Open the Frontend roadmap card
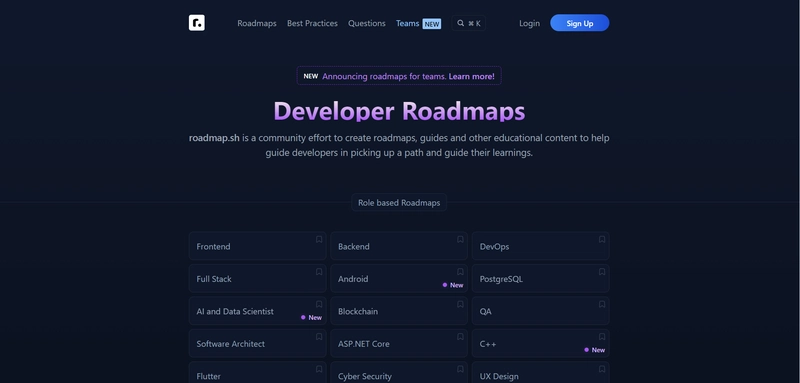This screenshot has height=383, width=800. point(257,246)
